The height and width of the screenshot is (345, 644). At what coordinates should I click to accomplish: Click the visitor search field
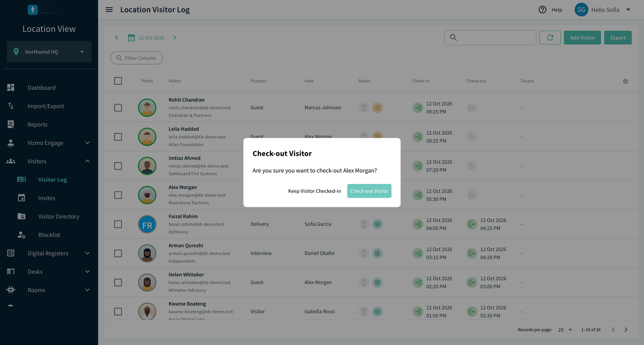click(x=490, y=37)
